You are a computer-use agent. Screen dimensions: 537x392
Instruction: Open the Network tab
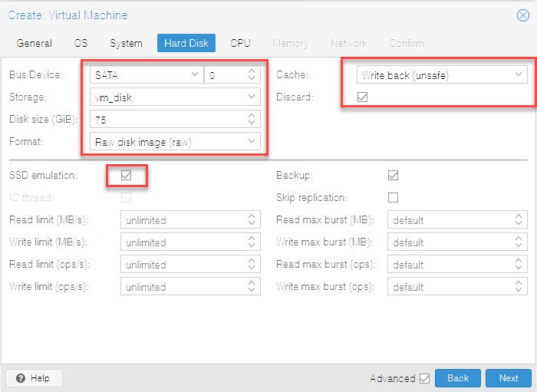click(x=348, y=43)
